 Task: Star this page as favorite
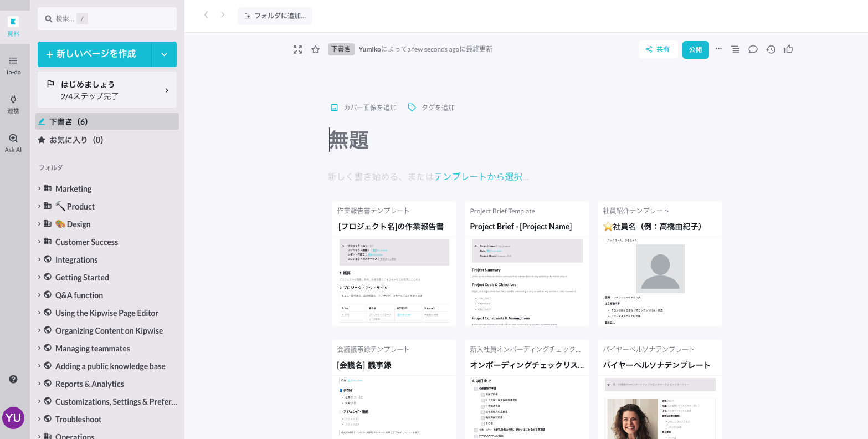click(x=316, y=49)
